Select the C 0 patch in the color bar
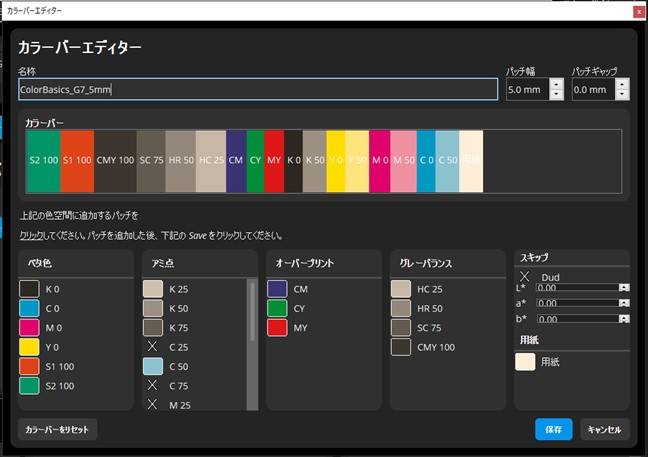Screen dimensions: 648x457 [x=426, y=161]
